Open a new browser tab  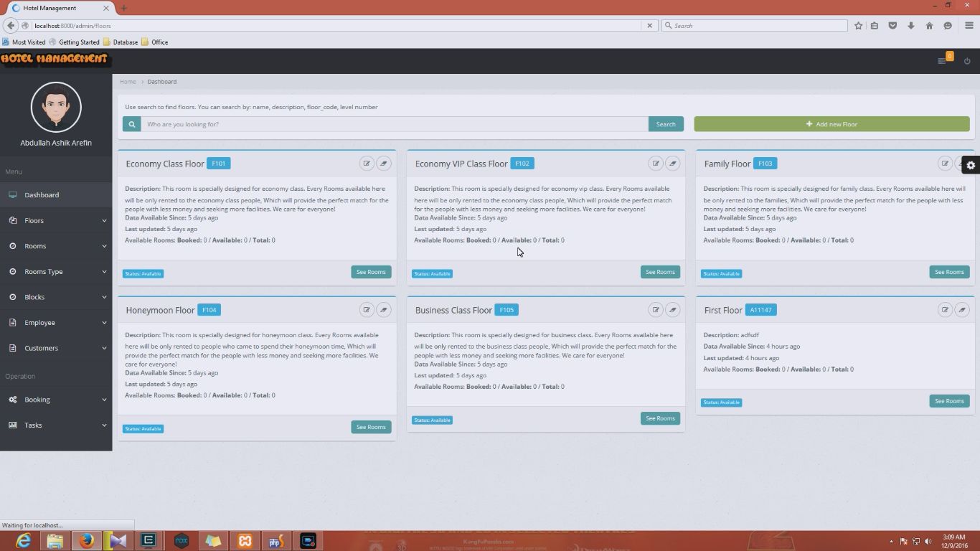pos(123,8)
